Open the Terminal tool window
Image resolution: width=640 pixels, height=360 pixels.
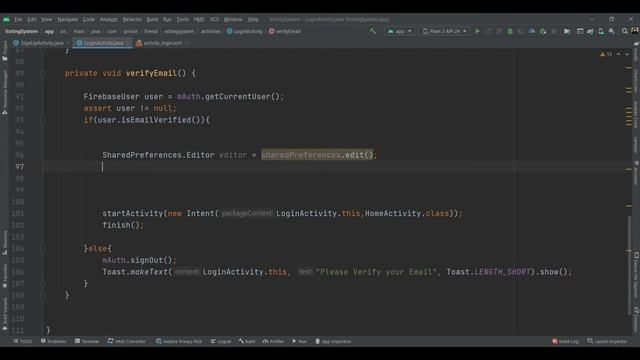[x=87, y=341]
